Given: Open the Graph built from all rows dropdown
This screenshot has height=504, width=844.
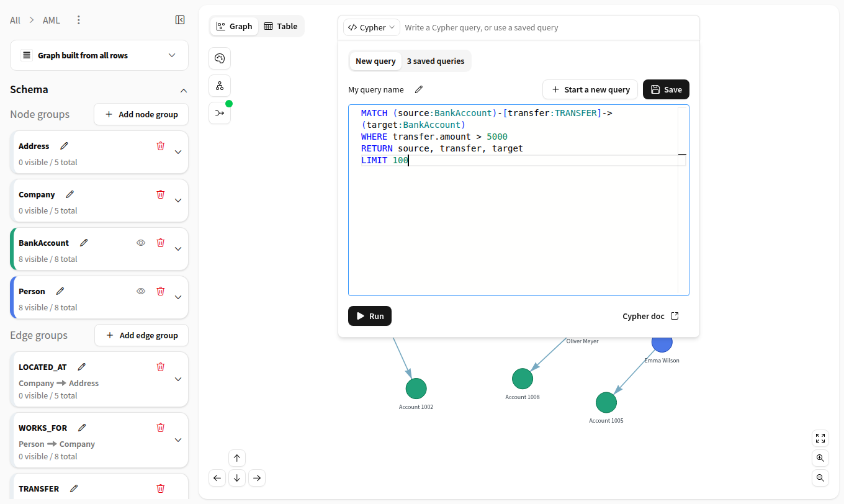Looking at the screenshot, I should coord(99,55).
